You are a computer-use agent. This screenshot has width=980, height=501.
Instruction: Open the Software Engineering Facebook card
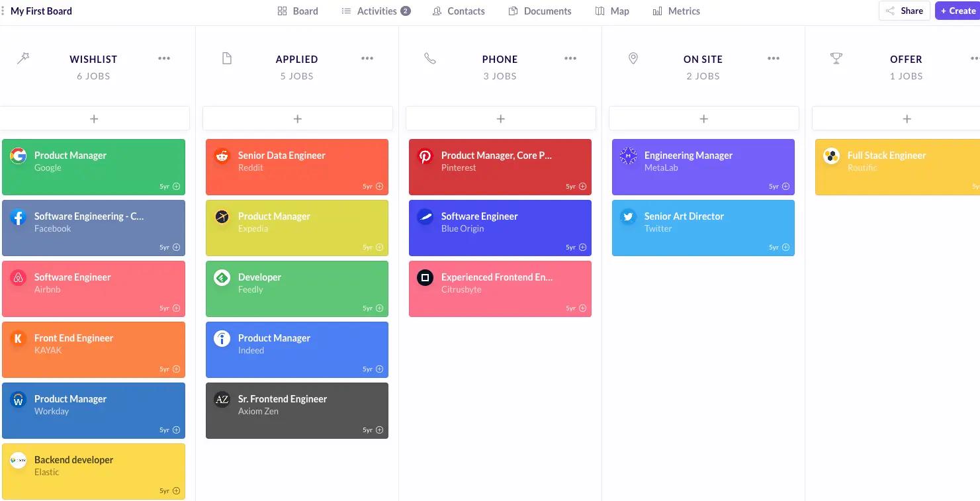click(93, 228)
